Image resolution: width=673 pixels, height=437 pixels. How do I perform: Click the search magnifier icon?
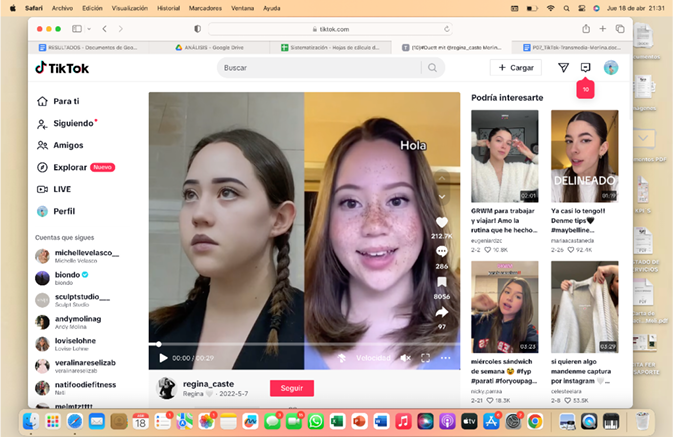click(433, 68)
